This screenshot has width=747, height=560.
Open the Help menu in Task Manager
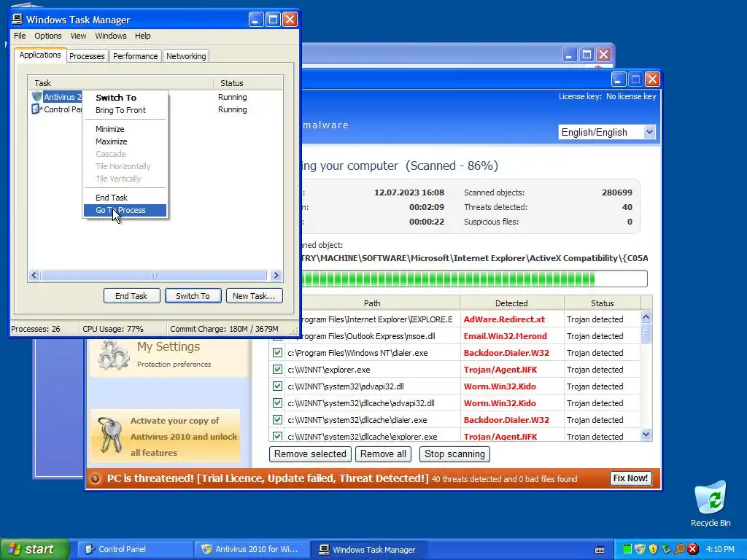click(x=142, y=36)
